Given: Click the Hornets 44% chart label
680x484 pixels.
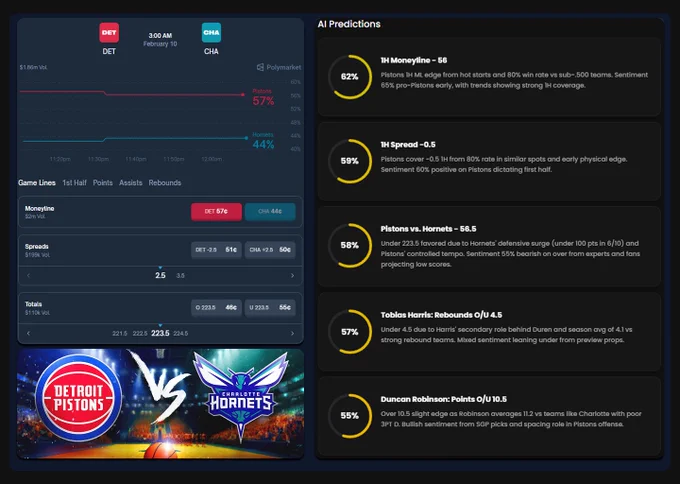Looking at the screenshot, I should coord(263,141).
